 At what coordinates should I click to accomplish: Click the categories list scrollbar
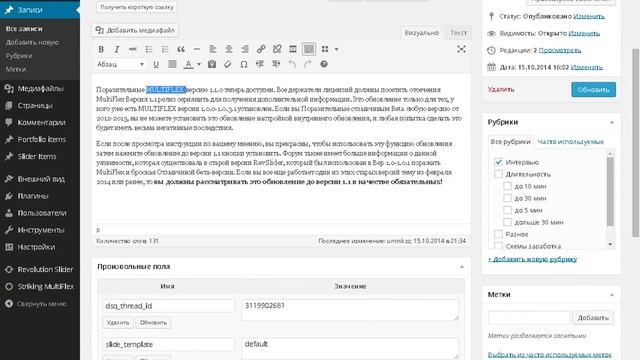pyautogui.click(x=610, y=191)
